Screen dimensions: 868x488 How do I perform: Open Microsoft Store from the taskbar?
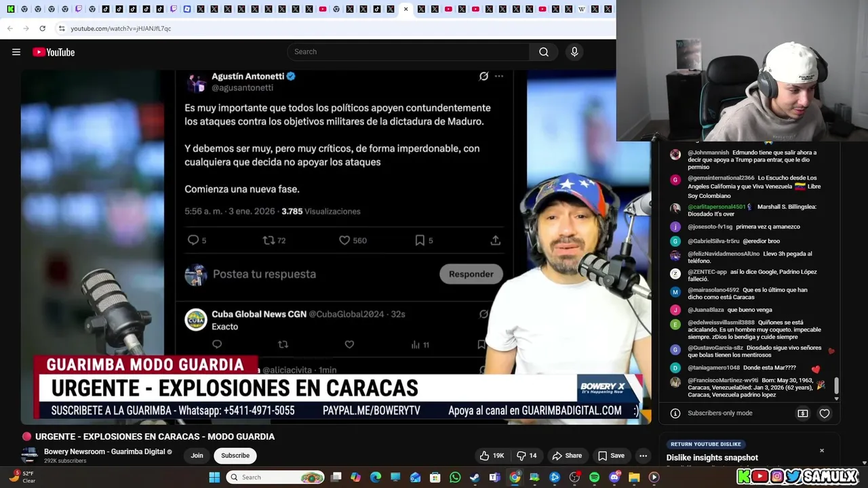pos(435,477)
